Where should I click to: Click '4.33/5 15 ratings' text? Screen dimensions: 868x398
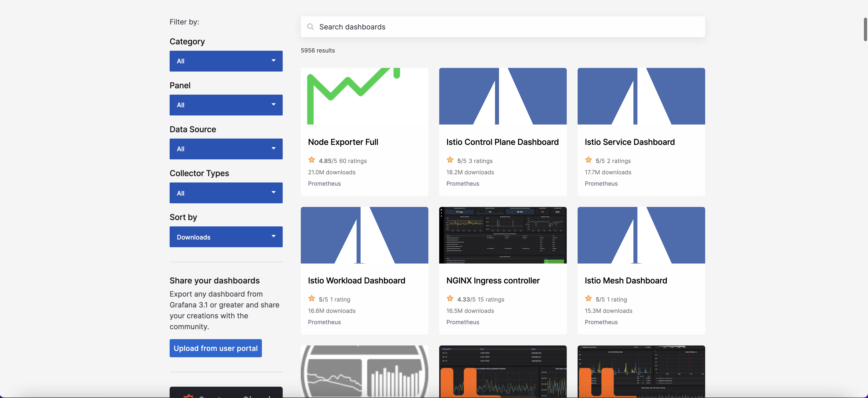(x=481, y=299)
